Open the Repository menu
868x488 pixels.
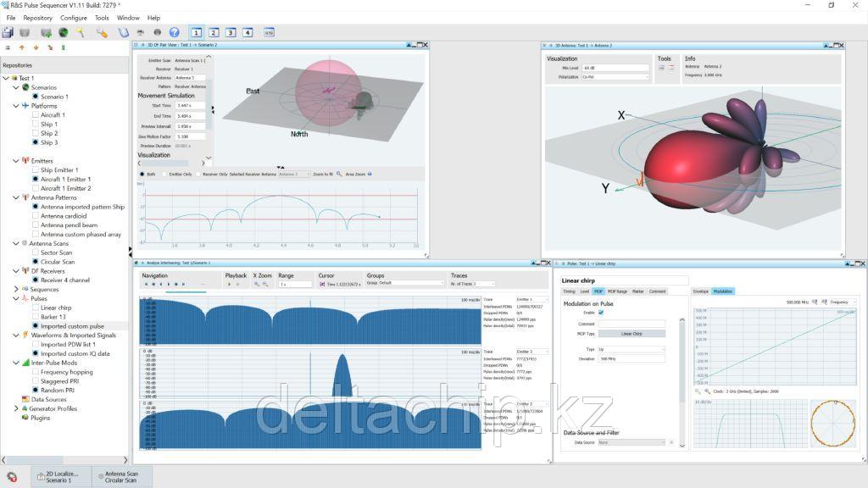(37, 18)
